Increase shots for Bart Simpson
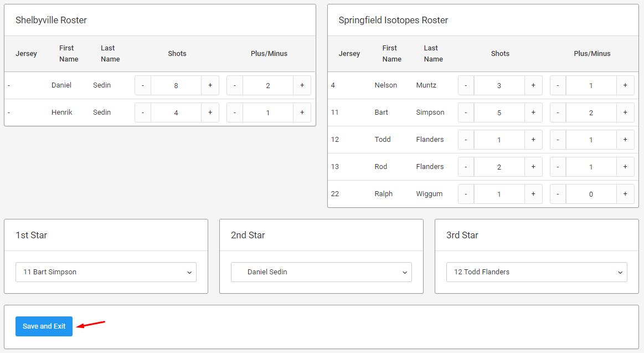This screenshot has height=353, width=644. pos(533,112)
